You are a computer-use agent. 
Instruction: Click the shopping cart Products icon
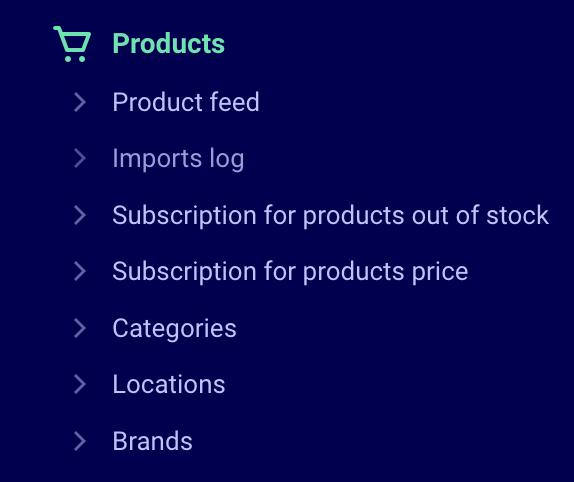(x=72, y=44)
